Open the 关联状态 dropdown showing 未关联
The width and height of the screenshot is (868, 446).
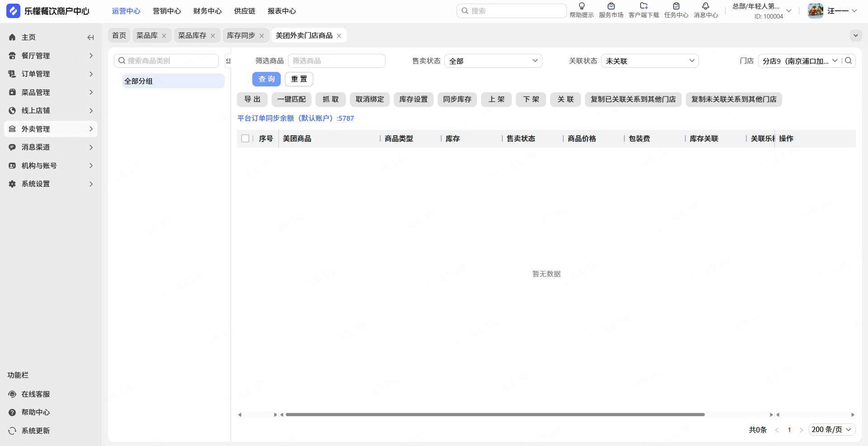click(x=650, y=61)
